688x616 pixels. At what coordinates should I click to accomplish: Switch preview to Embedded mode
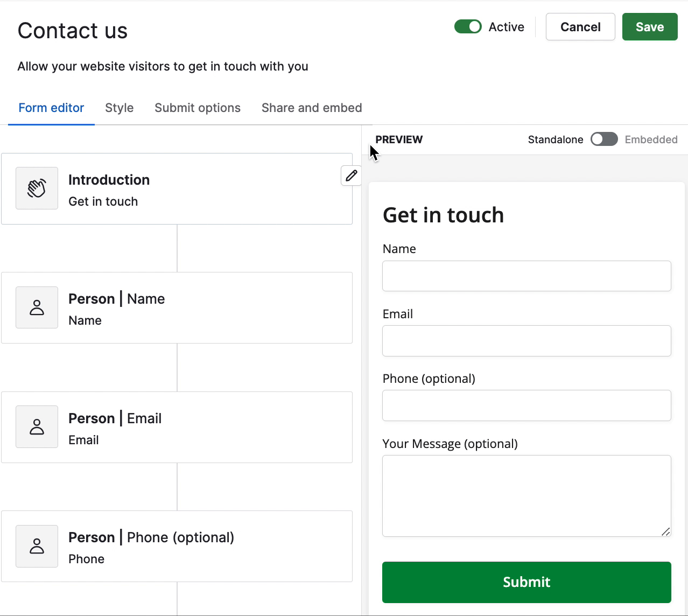(x=604, y=139)
